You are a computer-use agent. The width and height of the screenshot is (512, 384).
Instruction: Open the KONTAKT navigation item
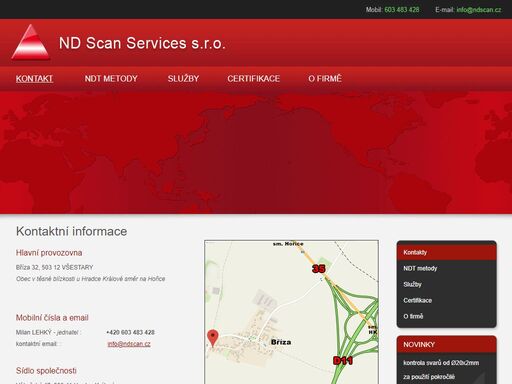[34, 79]
